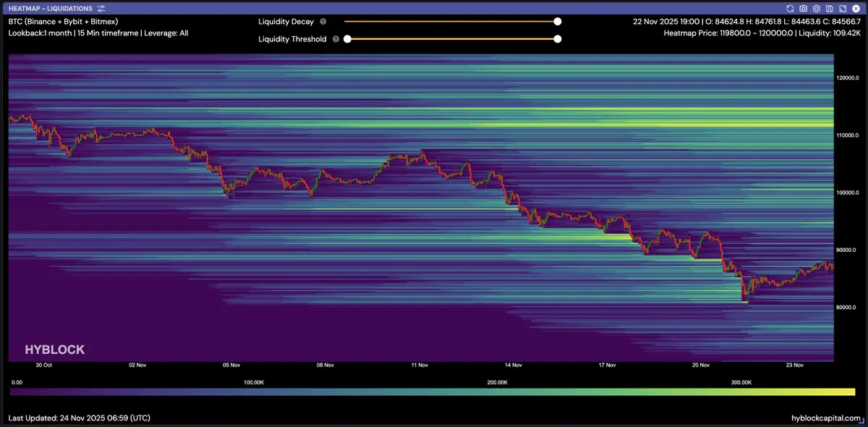Viewport: 868px width, 427px height.
Task: Click the save floppy disk icon
Action: point(829,8)
